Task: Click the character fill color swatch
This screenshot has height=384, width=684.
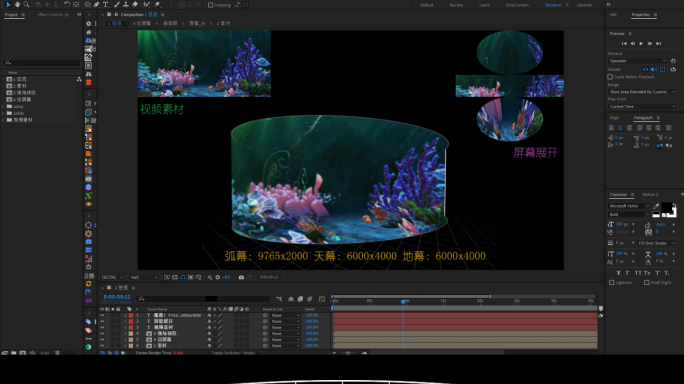Action: (667, 208)
